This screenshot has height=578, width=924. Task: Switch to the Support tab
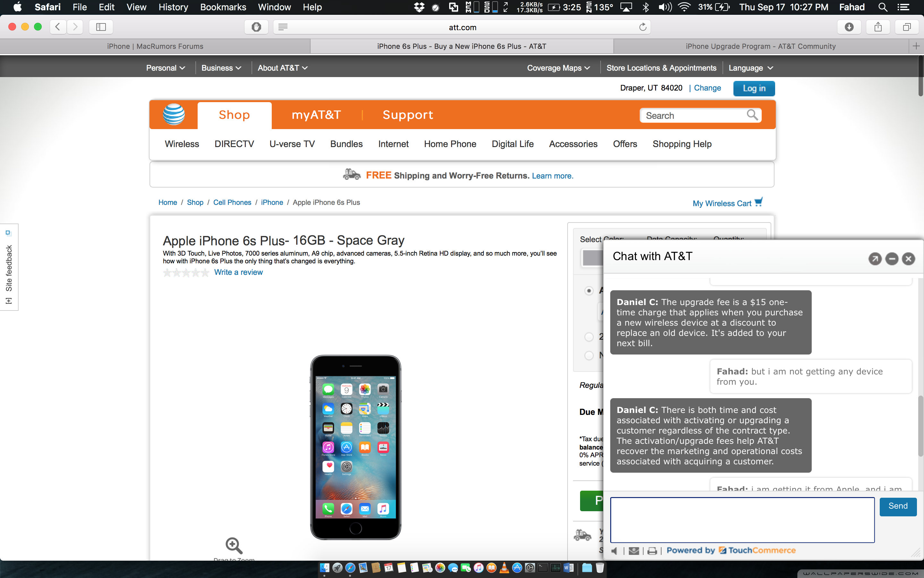pyautogui.click(x=408, y=115)
